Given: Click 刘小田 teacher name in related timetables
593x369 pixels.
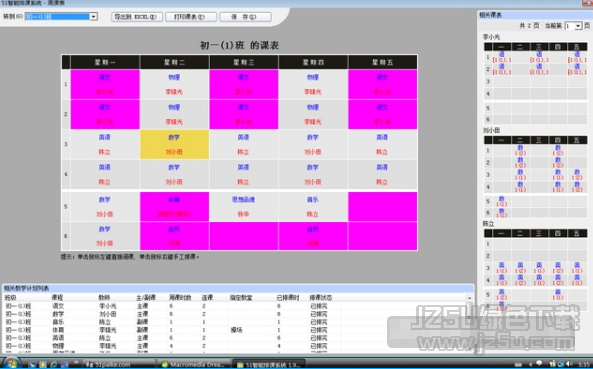Looking at the screenshot, I should (x=492, y=130).
